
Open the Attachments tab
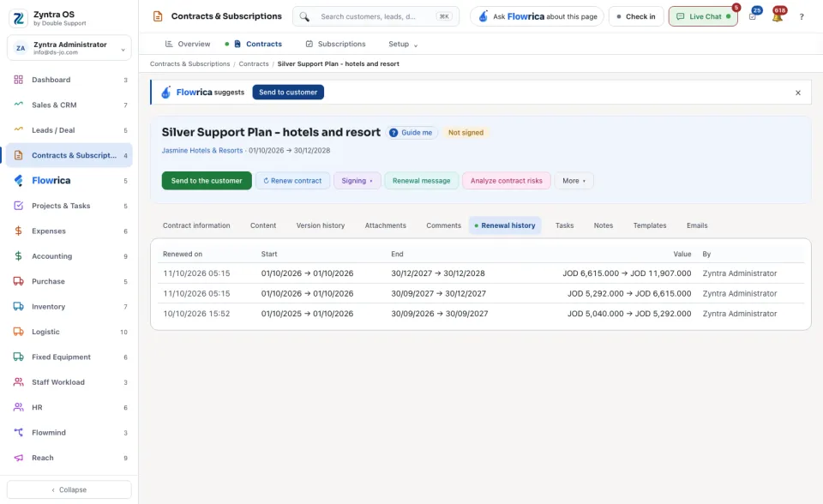385,225
